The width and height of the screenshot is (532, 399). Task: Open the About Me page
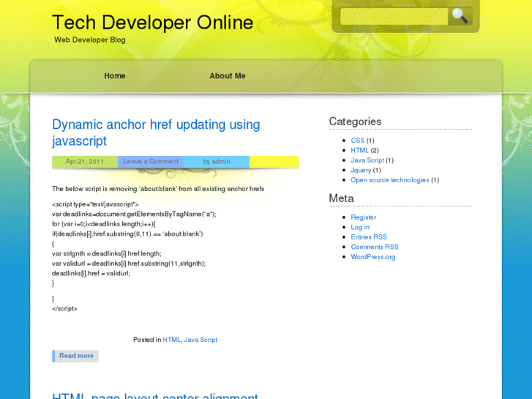[x=228, y=75]
